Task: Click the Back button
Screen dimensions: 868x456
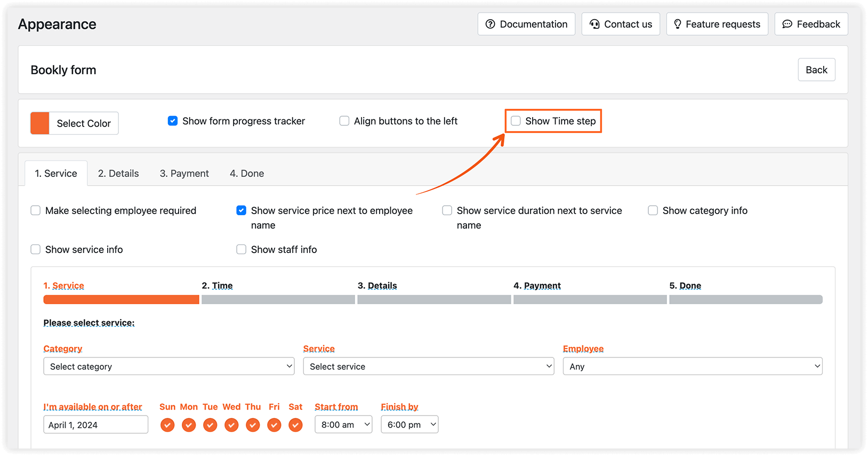Action: (816, 70)
